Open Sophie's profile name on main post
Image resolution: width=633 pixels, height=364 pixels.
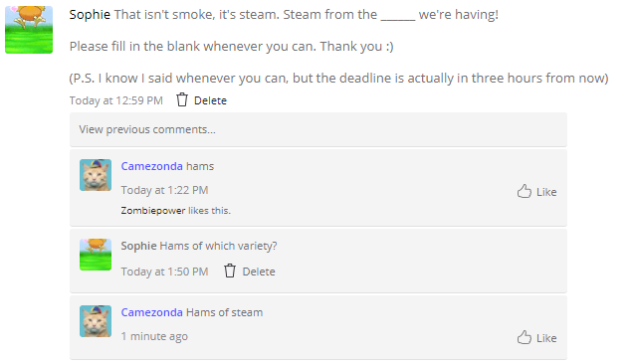click(x=90, y=15)
